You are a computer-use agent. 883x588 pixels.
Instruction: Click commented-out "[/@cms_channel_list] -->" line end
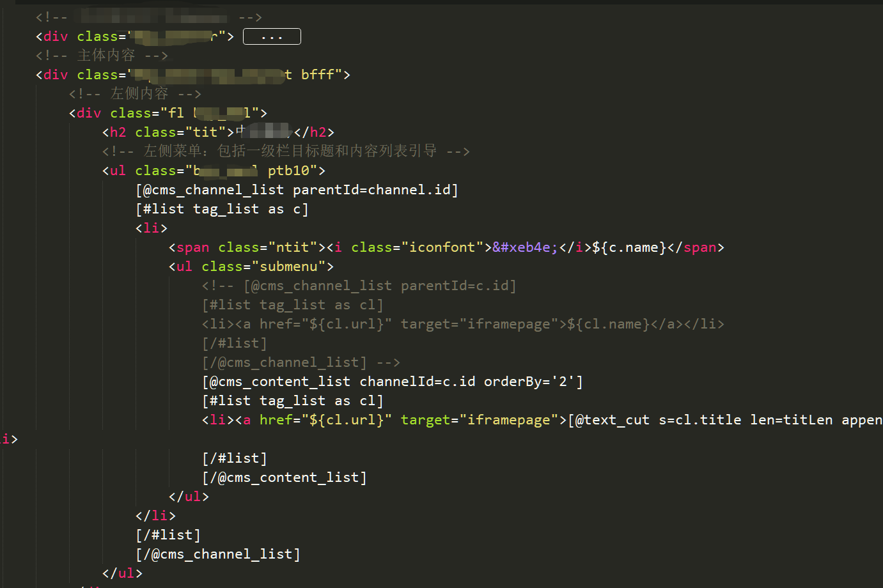tap(301, 362)
